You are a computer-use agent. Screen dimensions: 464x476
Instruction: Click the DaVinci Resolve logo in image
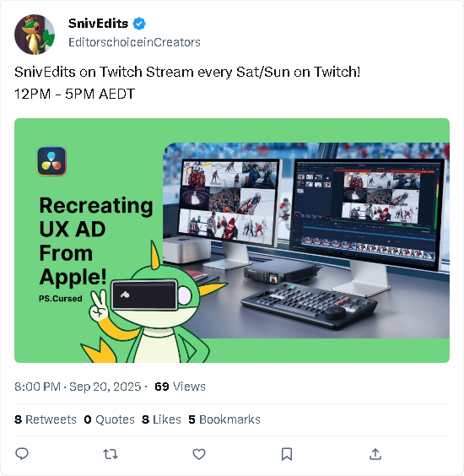click(51, 161)
